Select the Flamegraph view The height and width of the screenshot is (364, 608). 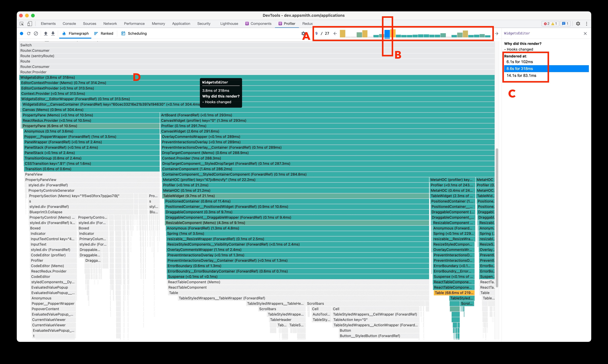75,34
